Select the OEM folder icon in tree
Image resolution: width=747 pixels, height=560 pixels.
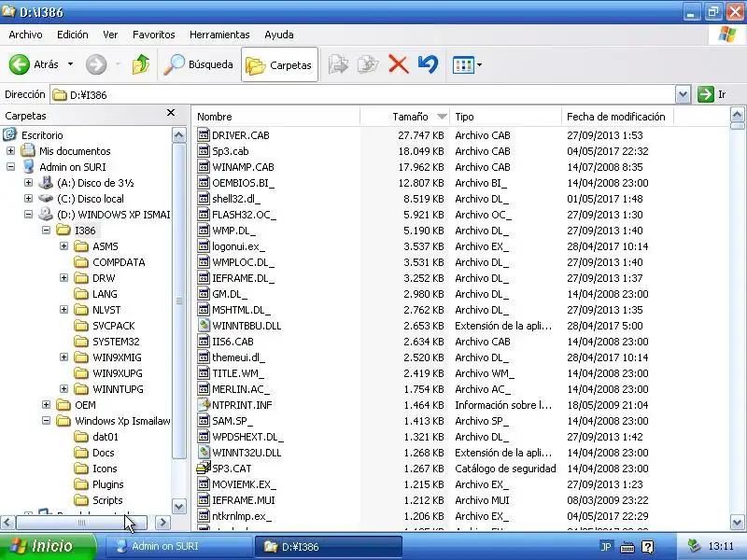click(63, 405)
